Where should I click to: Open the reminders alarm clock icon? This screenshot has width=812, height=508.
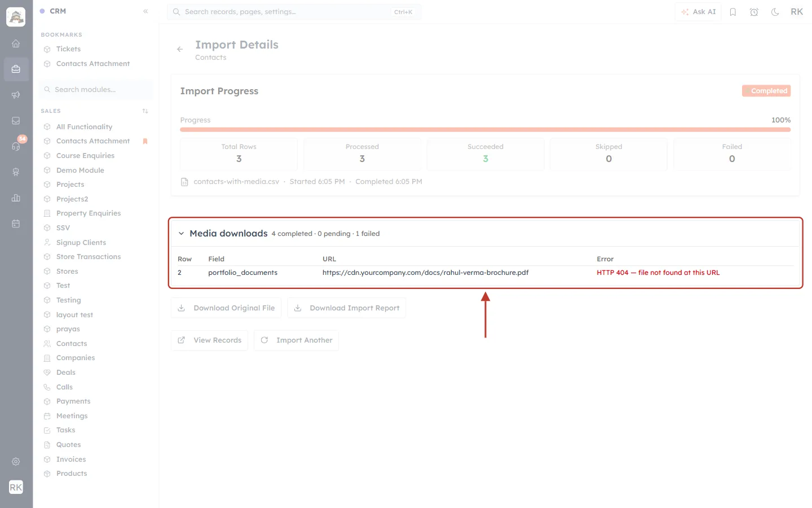coord(754,12)
